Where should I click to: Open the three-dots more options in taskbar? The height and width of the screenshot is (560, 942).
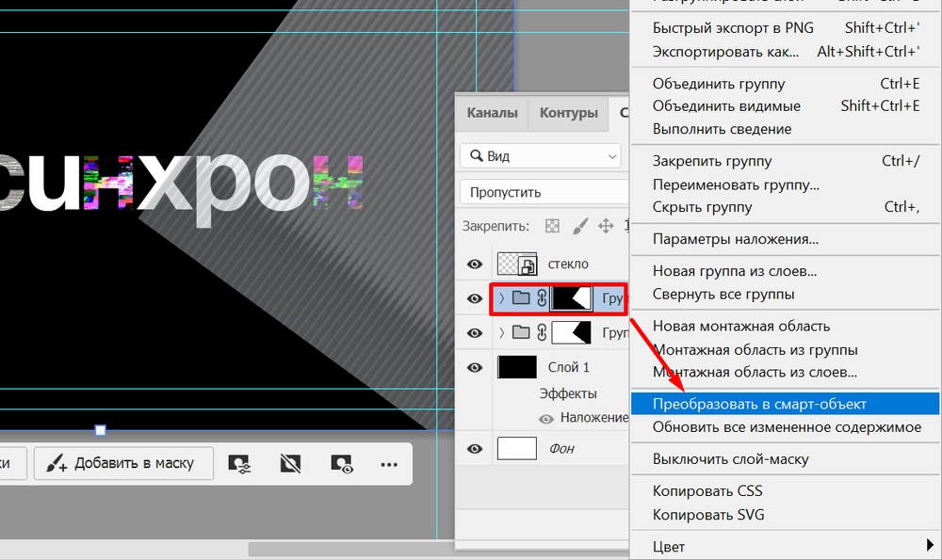[x=389, y=463]
